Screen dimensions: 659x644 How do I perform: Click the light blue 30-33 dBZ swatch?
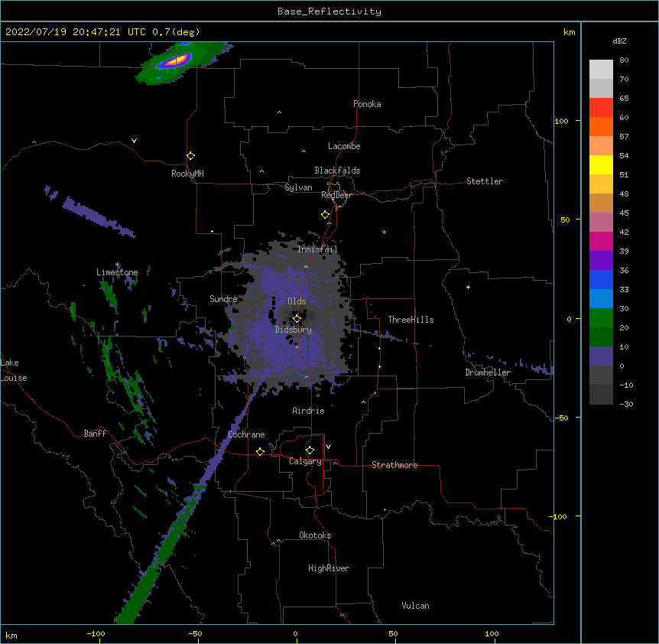(601, 298)
